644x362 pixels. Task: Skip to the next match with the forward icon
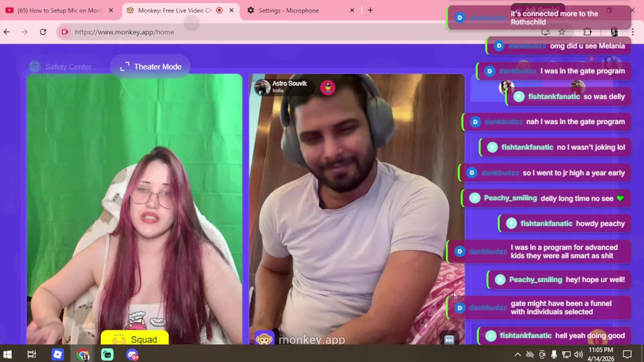[449, 340]
